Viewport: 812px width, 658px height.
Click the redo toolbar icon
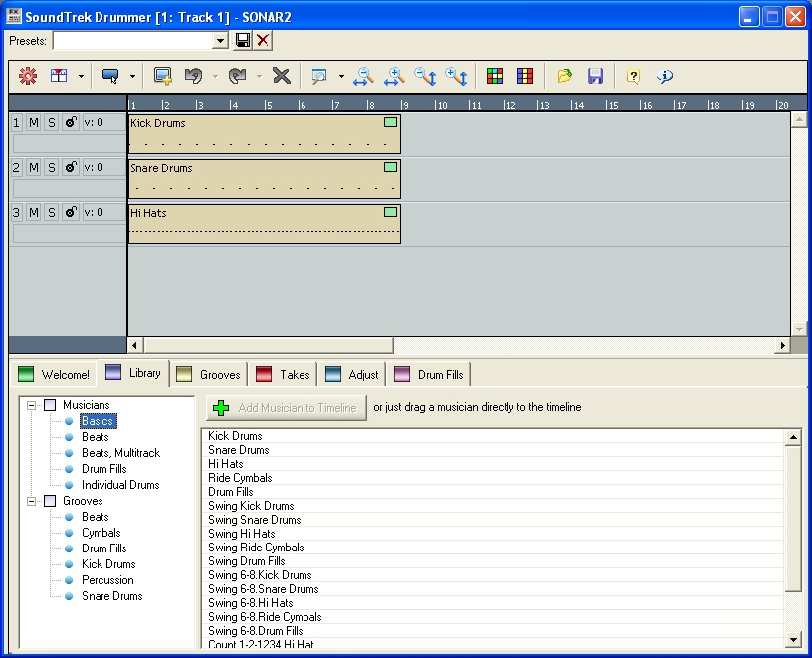click(x=237, y=76)
